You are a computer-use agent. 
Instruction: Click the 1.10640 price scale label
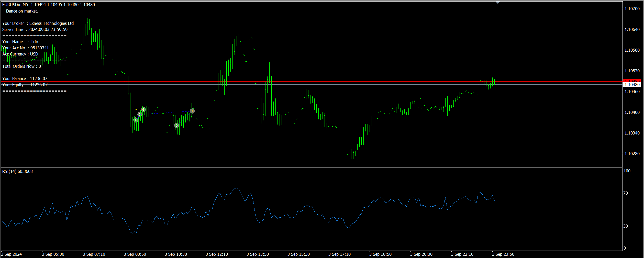(x=632, y=29)
